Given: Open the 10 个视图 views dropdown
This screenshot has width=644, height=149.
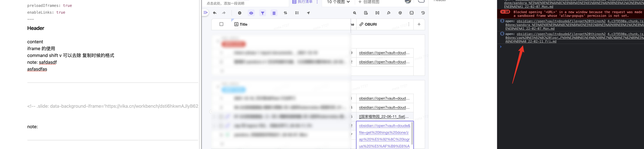Looking at the screenshot, I should point(337,2).
